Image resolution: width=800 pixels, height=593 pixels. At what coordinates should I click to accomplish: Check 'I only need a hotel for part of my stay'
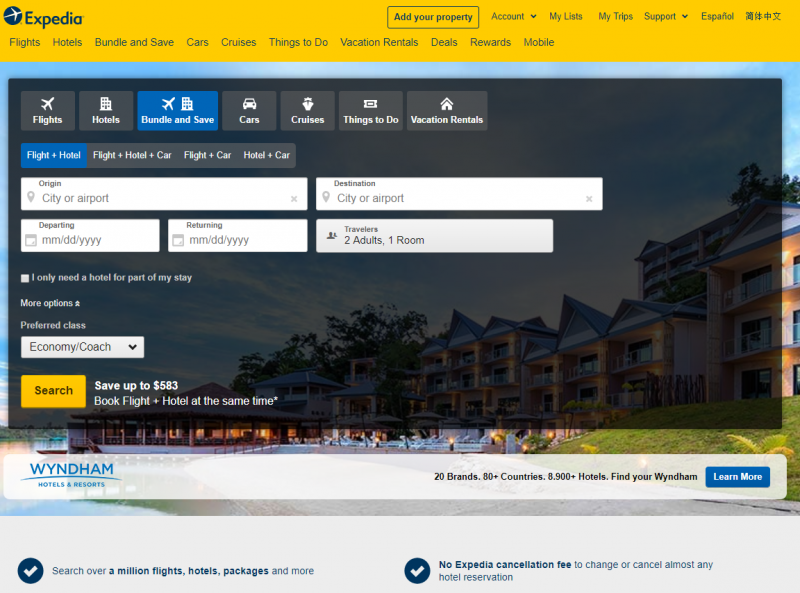pyautogui.click(x=25, y=278)
